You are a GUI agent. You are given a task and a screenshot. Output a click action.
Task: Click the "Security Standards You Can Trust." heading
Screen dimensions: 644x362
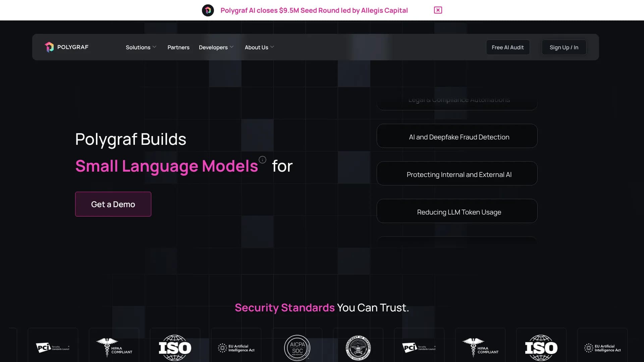(x=322, y=308)
